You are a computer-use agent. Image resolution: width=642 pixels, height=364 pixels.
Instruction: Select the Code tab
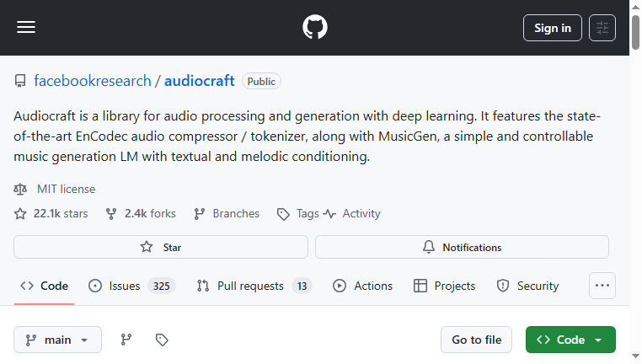point(44,286)
